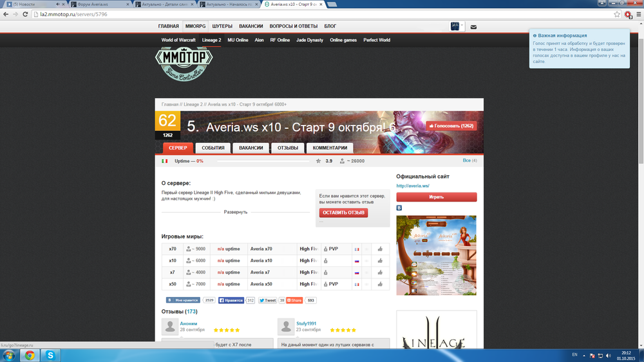Screen dimensions: 644x362
Task: Open the user avatar dropdown menu
Action: pos(457,26)
